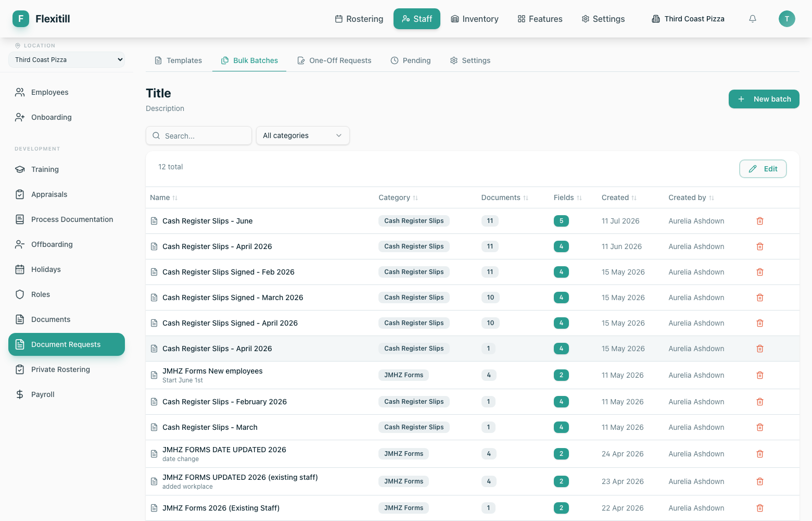Delete Cash Register Slips Signed - Feb 2026
The height and width of the screenshot is (521, 812).
tap(760, 272)
